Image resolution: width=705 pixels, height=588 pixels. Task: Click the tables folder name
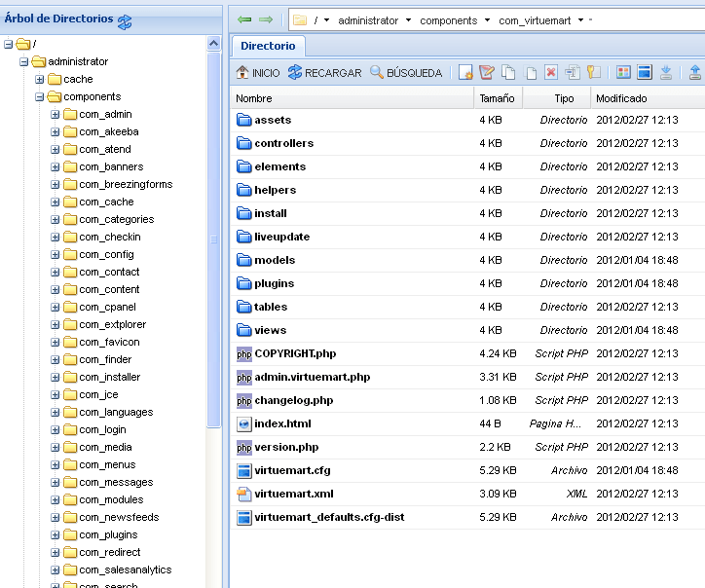[x=271, y=307]
